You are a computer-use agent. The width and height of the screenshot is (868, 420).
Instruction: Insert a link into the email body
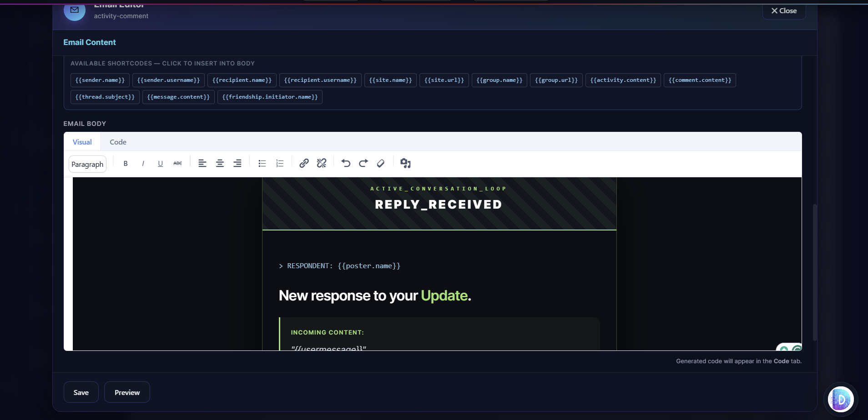(x=303, y=164)
